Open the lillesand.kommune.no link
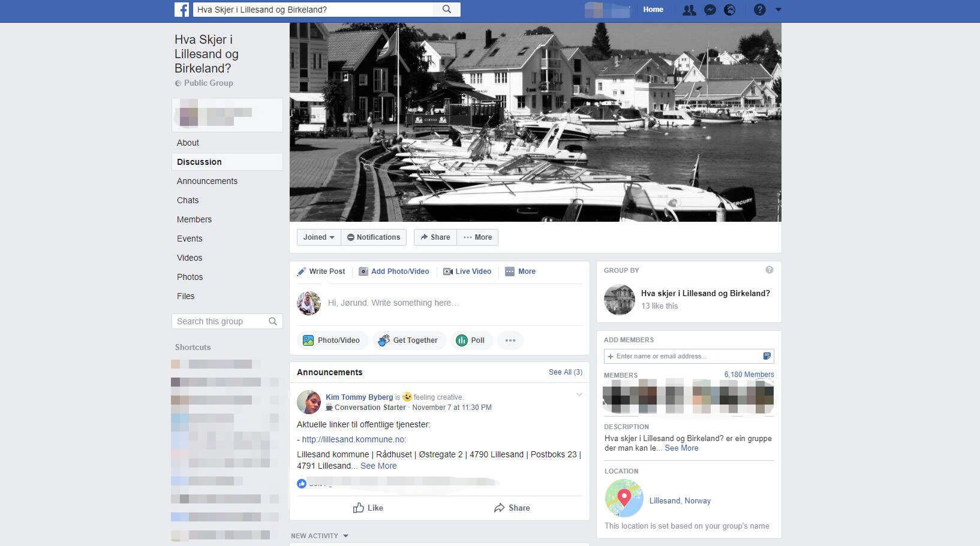The width and height of the screenshot is (980, 546). click(x=354, y=439)
